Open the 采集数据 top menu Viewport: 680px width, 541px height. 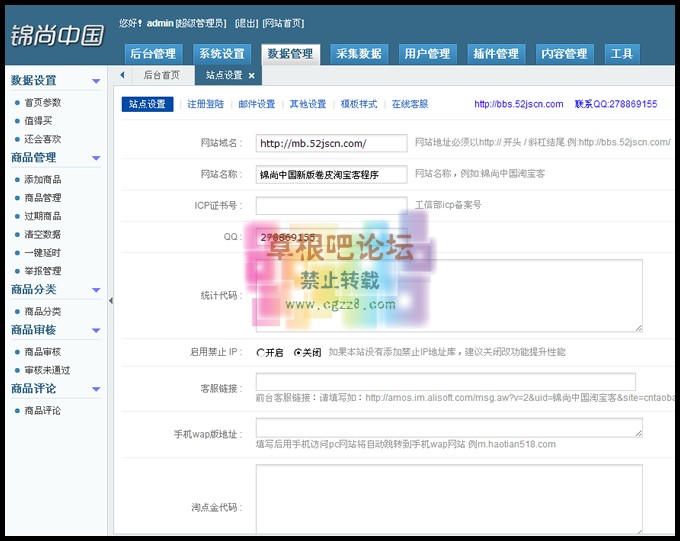click(359, 54)
